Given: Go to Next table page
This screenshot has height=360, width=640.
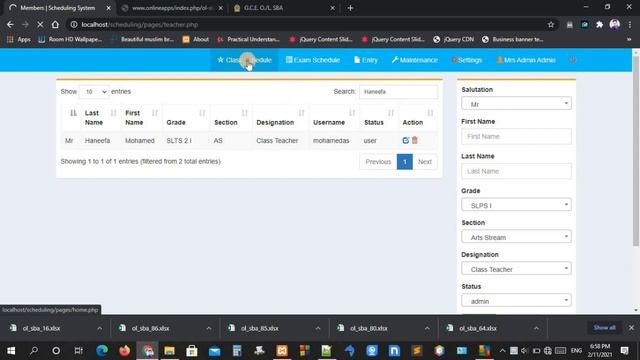Looking at the screenshot, I should (424, 162).
